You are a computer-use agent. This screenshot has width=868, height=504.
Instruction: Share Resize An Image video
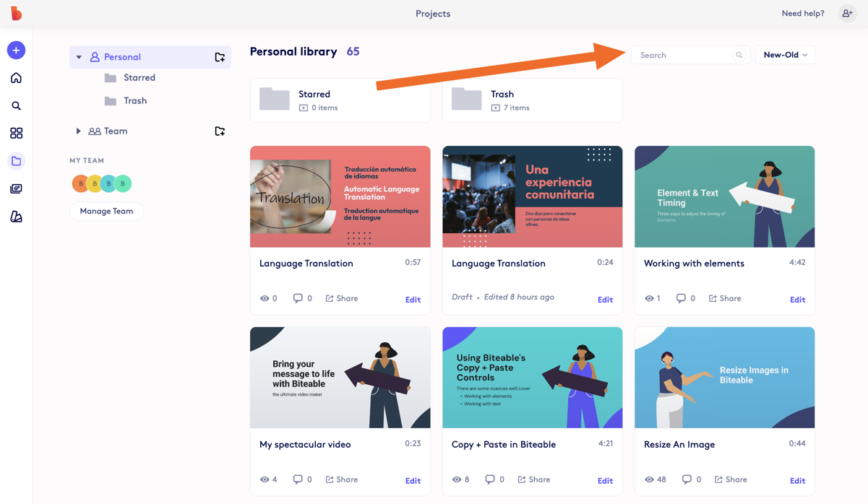tap(729, 479)
